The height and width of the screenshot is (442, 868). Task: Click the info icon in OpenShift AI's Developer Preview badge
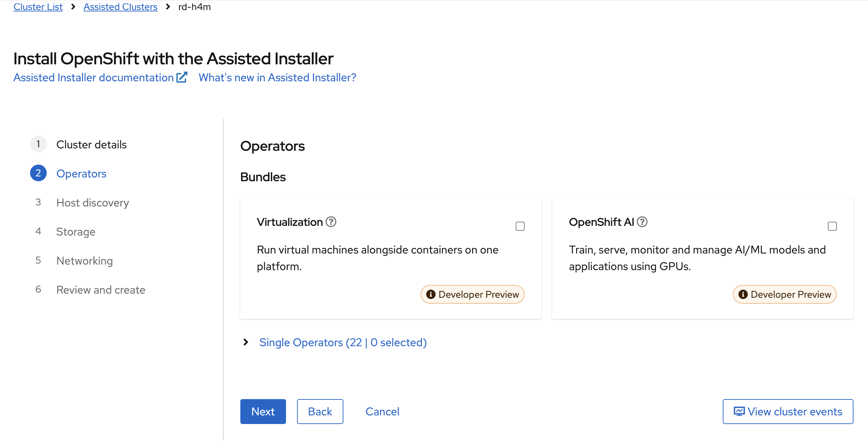coord(743,294)
